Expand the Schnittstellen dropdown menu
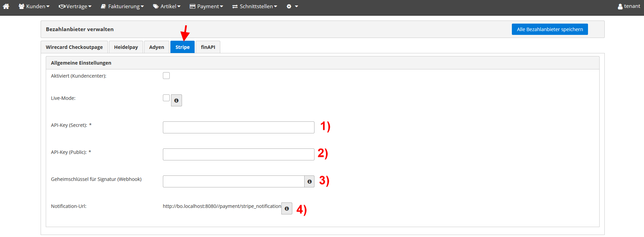644x237 pixels. [255, 6]
